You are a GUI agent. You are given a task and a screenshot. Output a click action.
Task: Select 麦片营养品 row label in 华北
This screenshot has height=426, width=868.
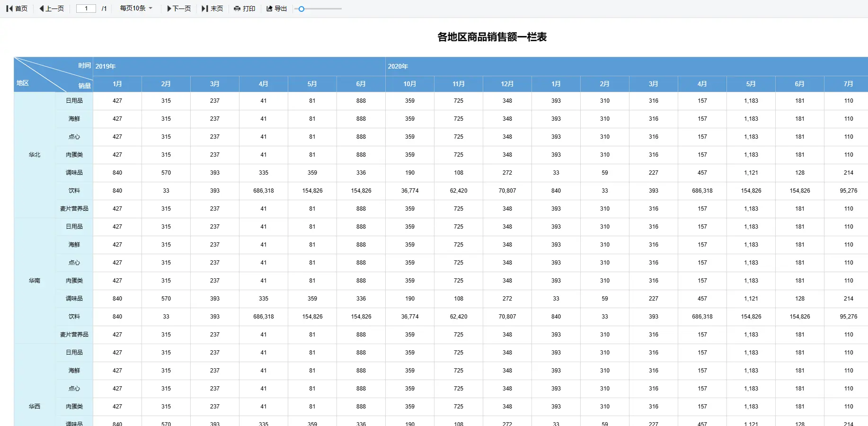74,209
